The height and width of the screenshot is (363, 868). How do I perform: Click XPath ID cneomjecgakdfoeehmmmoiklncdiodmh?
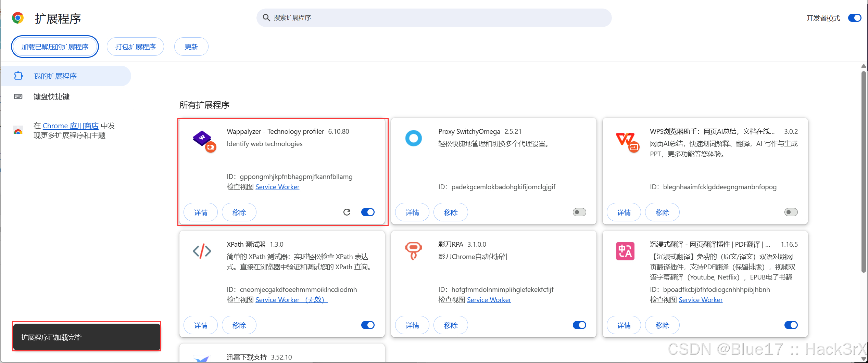pyautogui.click(x=298, y=289)
